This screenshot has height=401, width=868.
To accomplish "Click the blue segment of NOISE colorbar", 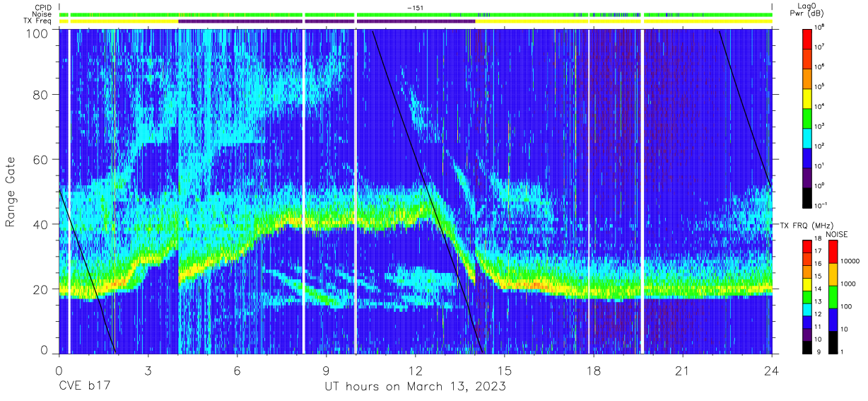I will (832, 319).
